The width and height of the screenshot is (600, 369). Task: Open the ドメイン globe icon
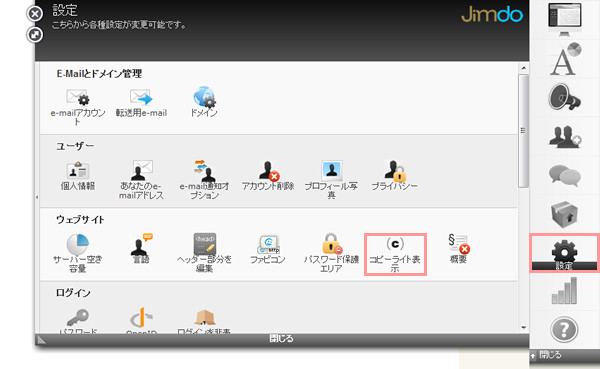204,97
